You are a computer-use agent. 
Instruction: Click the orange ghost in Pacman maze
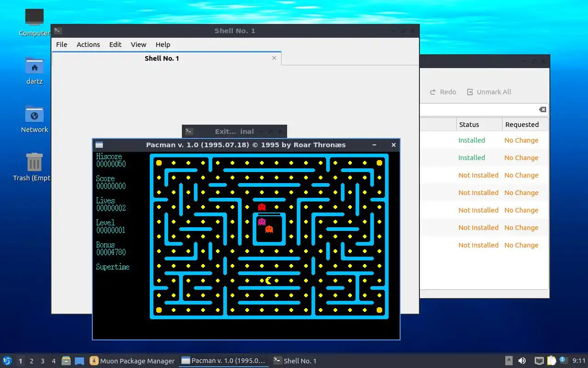[269, 229]
